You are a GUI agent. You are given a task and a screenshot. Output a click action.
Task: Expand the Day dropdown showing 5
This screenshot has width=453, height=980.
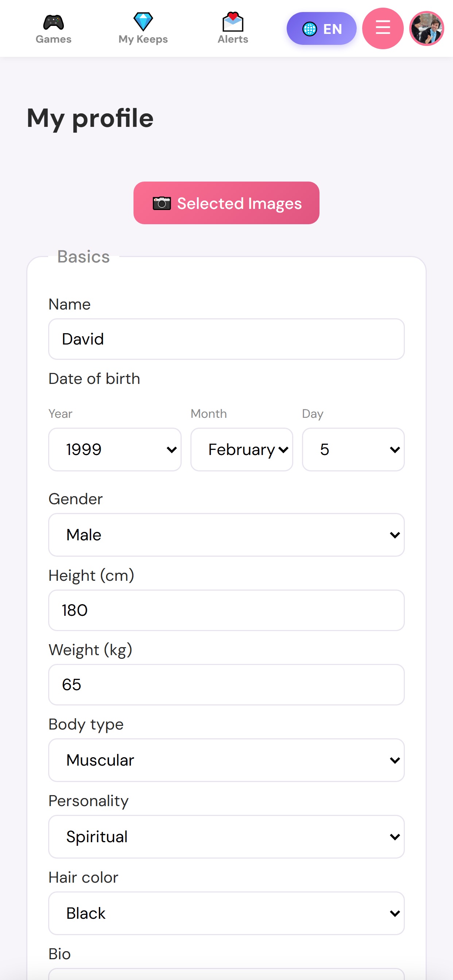point(353,449)
